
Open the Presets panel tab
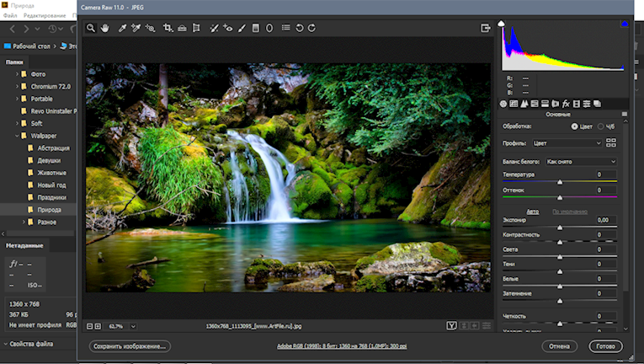pyautogui.click(x=587, y=104)
